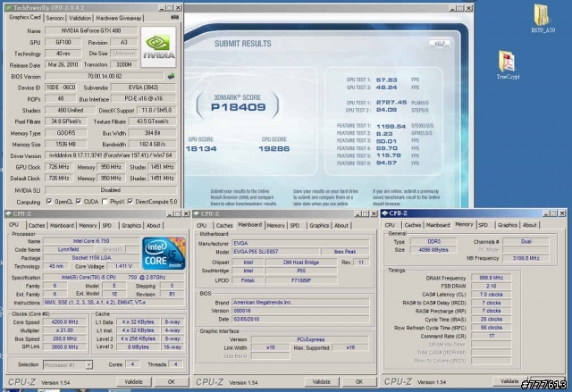This screenshot has height=392, width=572.
Task: Click the BIOS brand American Megatrends Inc.
Action: pyautogui.click(x=300, y=303)
